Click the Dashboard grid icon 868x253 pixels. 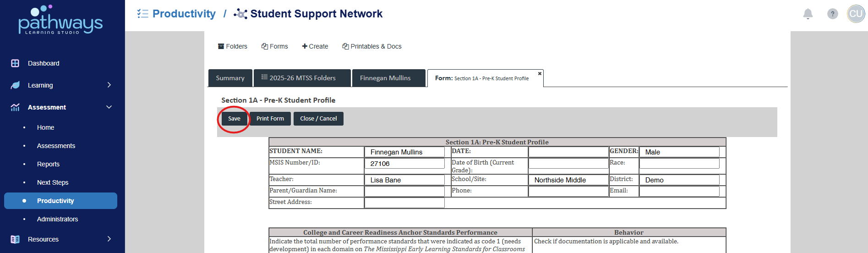tap(15, 63)
